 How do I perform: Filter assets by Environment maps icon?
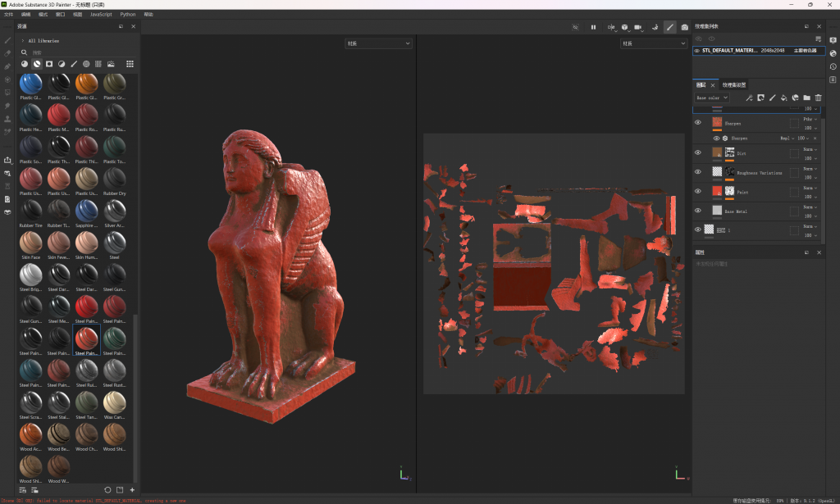[x=111, y=64]
